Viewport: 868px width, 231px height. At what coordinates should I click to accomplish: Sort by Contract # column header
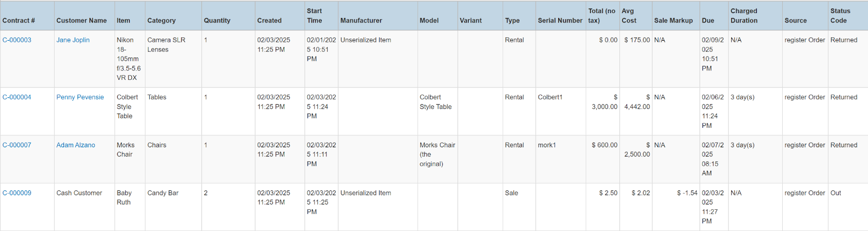[18, 21]
